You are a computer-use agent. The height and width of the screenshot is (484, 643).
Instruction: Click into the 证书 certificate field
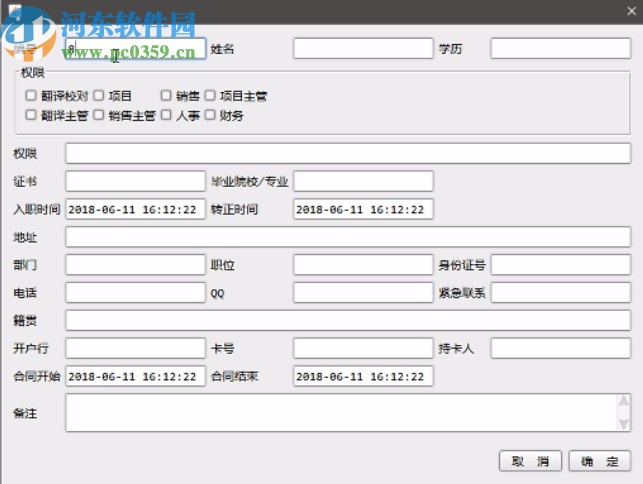[135, 181]
